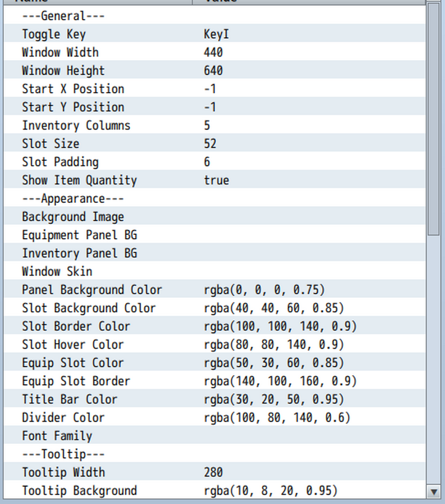Select the Tooltip Background parameter
Image resolution: width=445 pixels, height=504 pixels.
pos(215,491)
